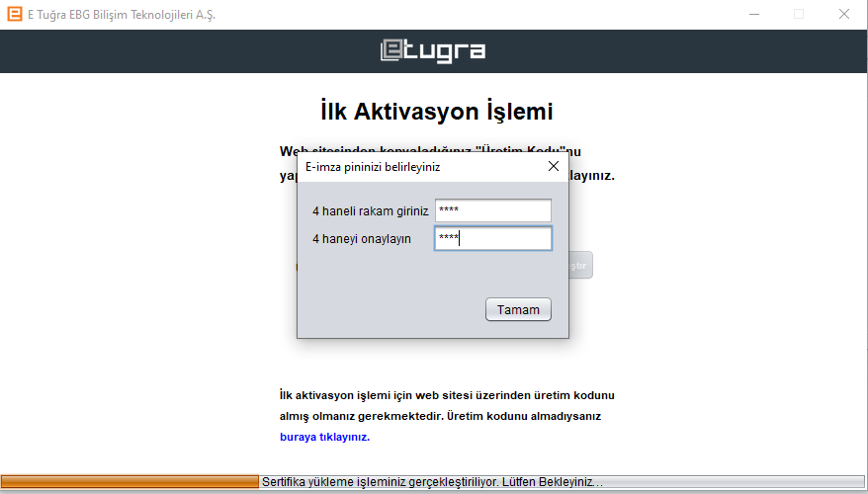Close the 'E-imza pininizi belirleyiniz' dialog
Image resolution: width=868 pixels, height=494 pixels.
coord(553,167)
